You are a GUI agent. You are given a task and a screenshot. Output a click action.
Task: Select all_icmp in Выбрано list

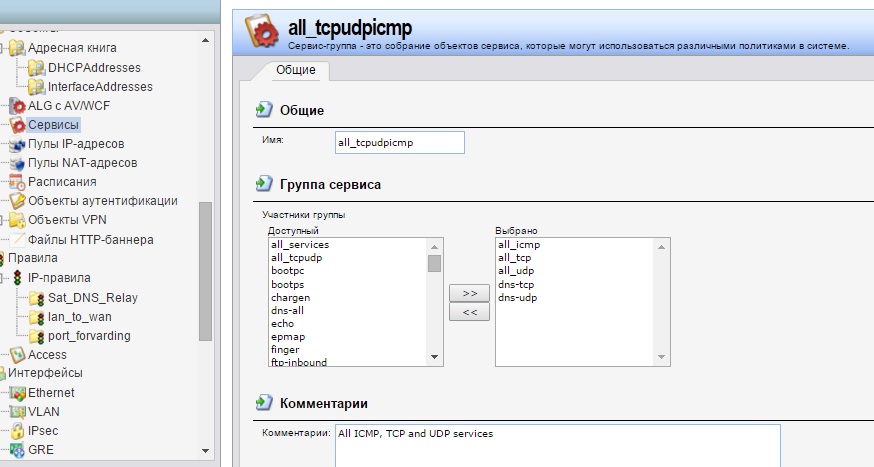click(519, 245)
